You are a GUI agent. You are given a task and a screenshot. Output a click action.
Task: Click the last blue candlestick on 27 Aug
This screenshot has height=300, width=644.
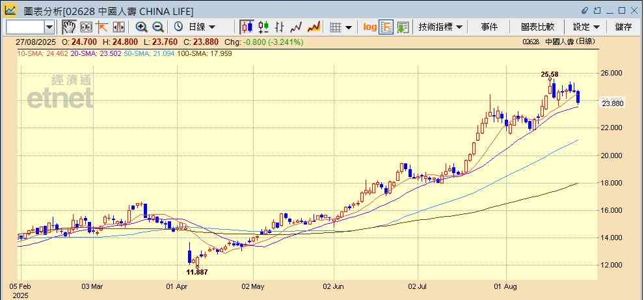pyautogui.click(x=578, y=97)
